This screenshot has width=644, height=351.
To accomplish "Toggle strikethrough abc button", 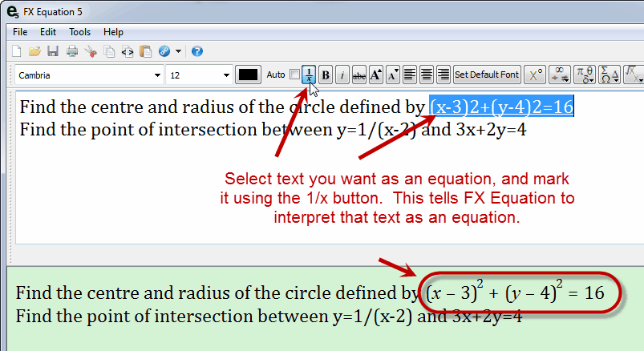I will (x=359, y=75).
